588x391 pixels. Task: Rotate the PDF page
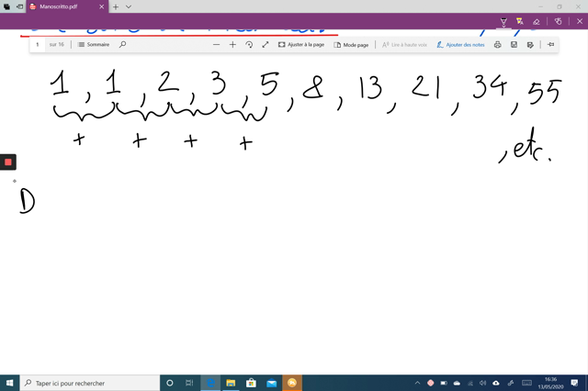(x=249, y=44)
